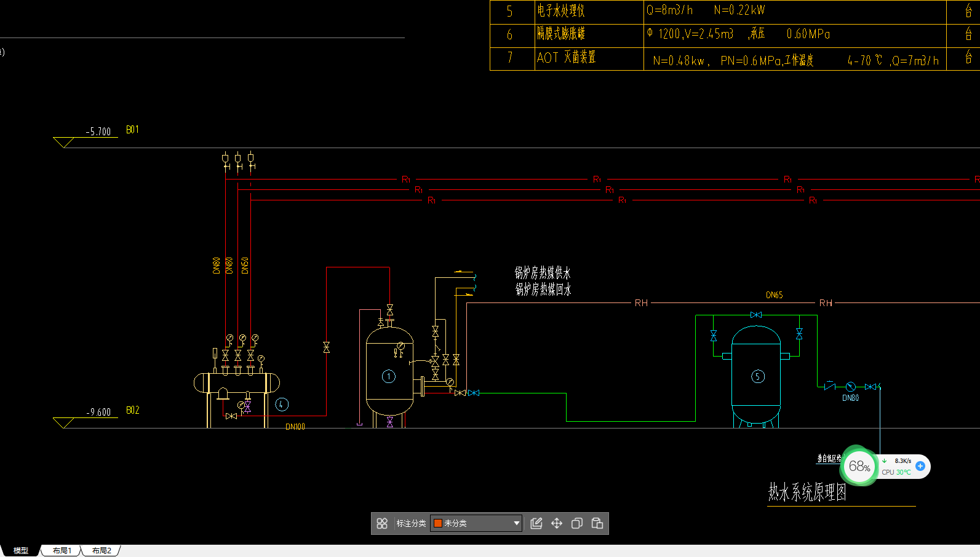This screenshot has height=557, width=980.
Task: Select the 锅炉房热媒供水 label
Action: coord(543,272)
